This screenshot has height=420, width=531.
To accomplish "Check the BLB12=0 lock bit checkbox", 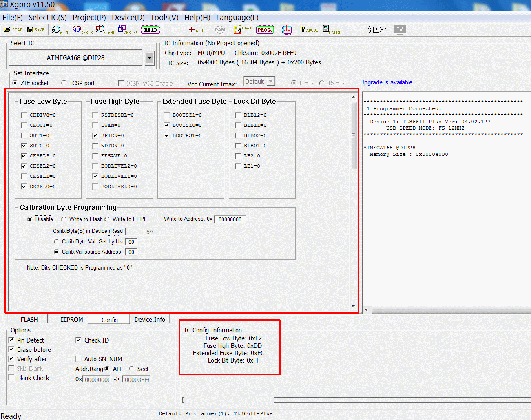I will point(238,115).
